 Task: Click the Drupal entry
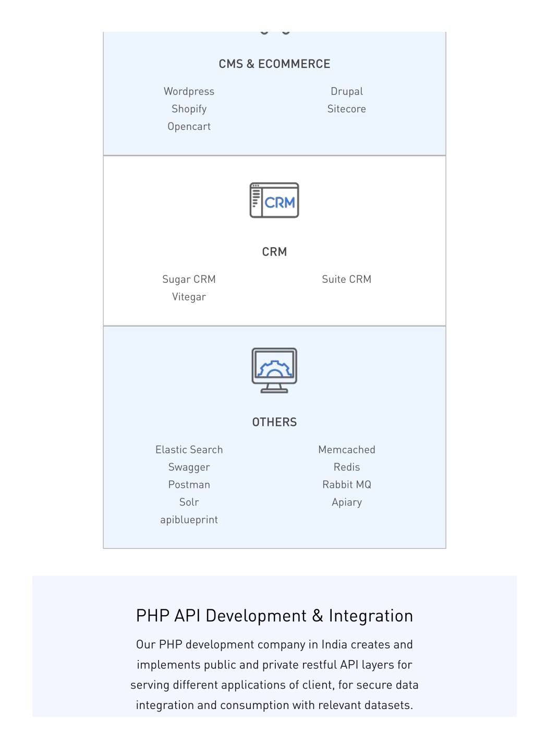347,91
